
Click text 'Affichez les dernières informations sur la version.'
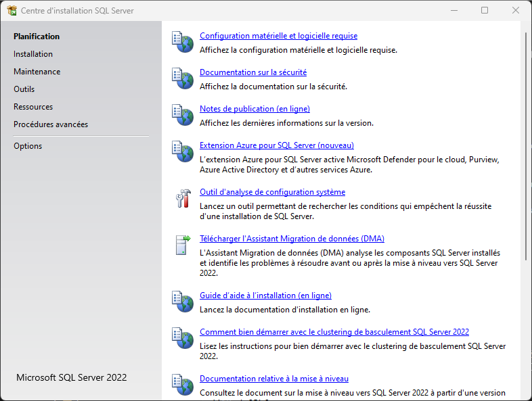tap(286, 123)
